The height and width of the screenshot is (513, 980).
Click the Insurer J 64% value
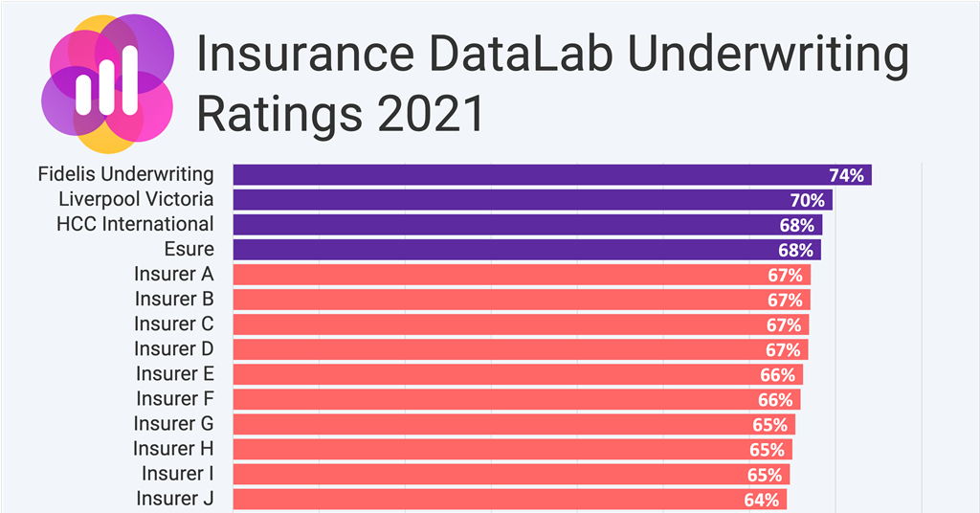[x=762, y=500]
